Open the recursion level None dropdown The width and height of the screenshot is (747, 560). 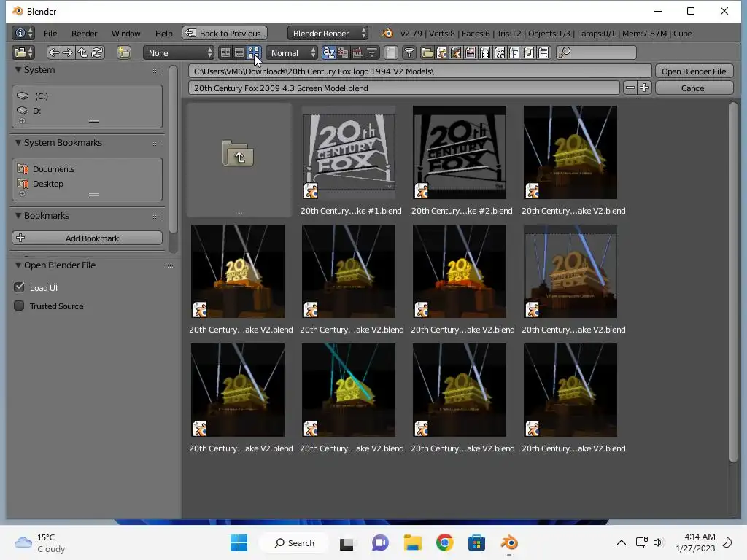[178, 52]
